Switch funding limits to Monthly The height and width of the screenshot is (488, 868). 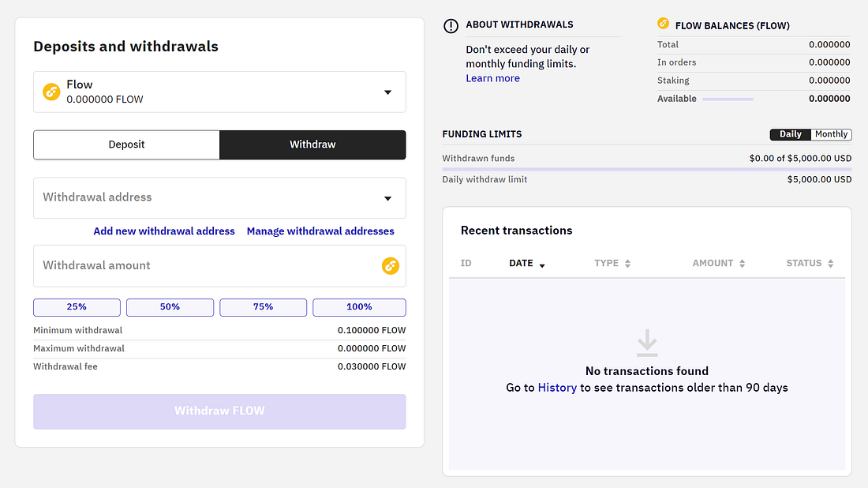[x=831, y=134]
